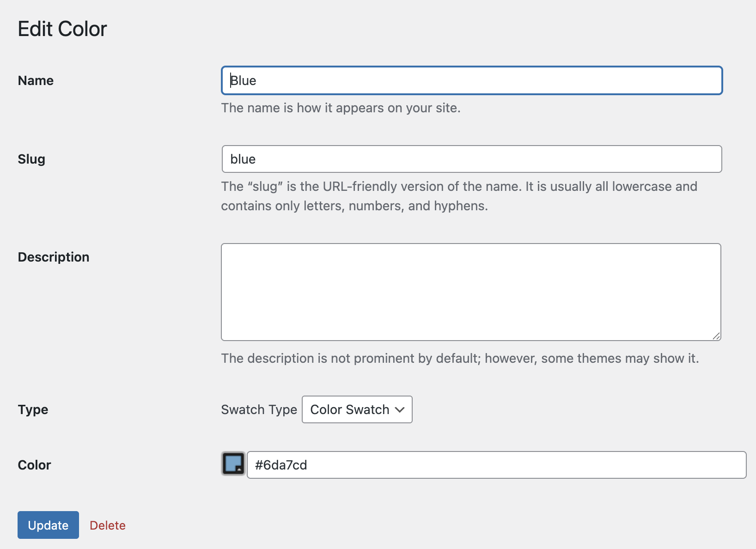Click the Slug input field
The width and height of the screenshot is (756, 549).
point(471,159)
